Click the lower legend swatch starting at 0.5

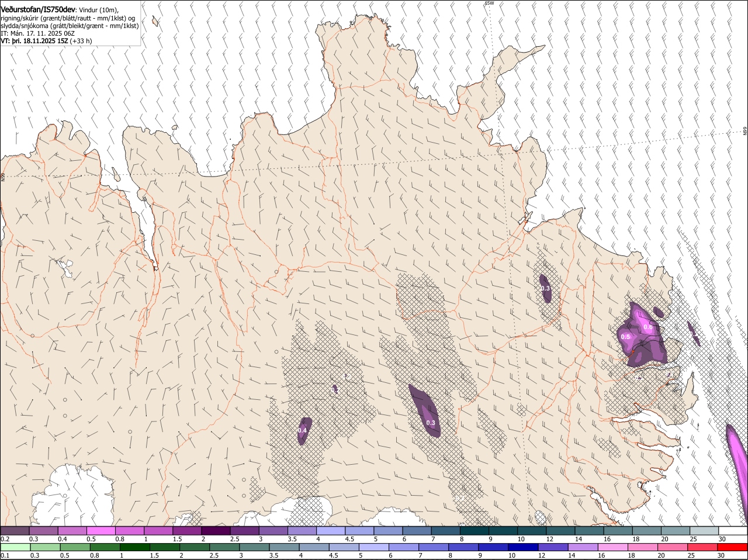pos(75,547)
